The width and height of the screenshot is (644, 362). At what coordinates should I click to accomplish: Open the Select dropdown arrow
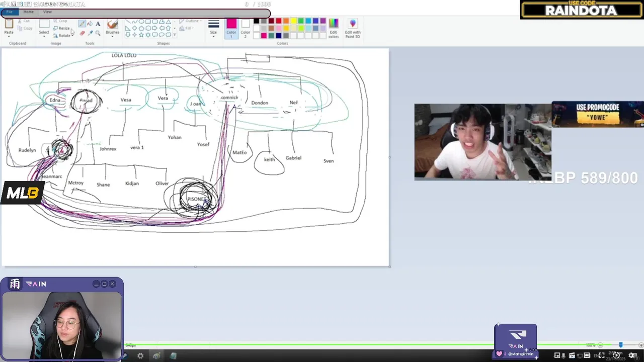pos(44,37)
